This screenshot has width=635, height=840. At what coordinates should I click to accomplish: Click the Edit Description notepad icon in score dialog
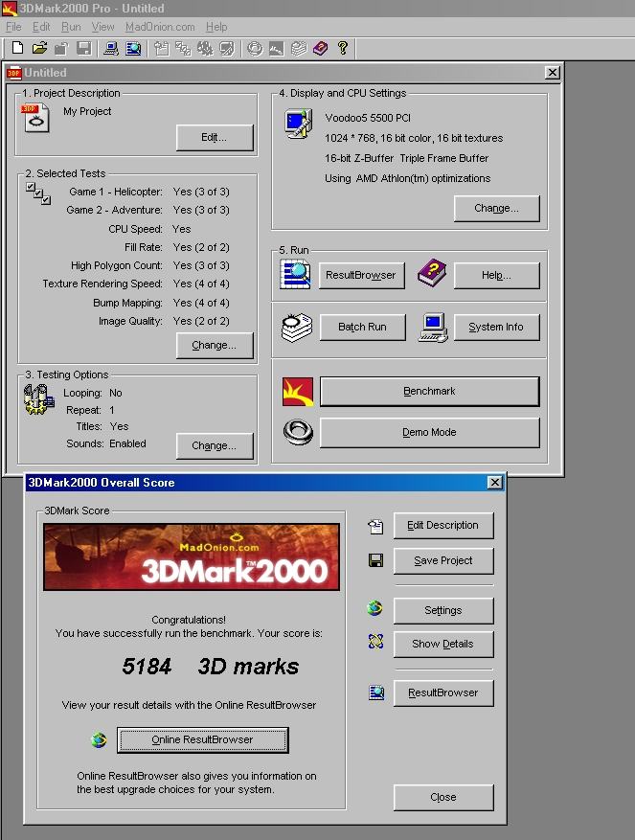(375, 527)
